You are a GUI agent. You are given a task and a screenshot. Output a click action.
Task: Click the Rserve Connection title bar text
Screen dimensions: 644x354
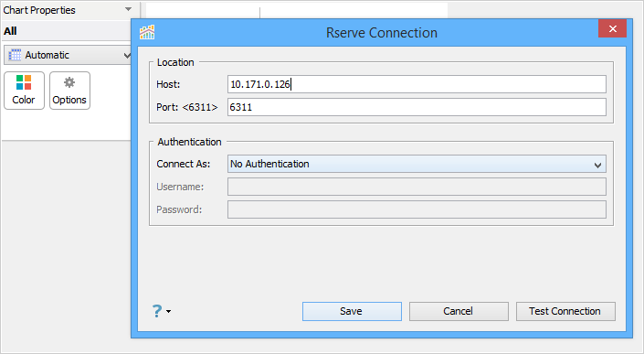tap(382, 33)
